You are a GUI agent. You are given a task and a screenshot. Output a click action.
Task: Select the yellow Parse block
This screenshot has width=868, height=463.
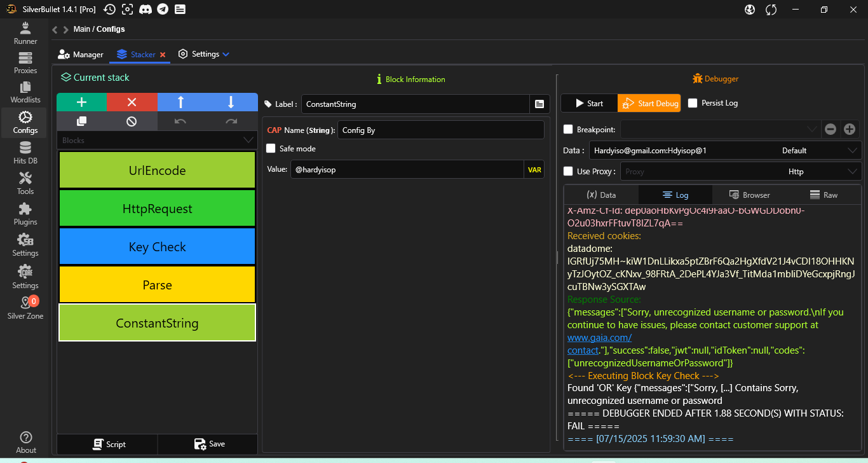[x=157, y=285]
